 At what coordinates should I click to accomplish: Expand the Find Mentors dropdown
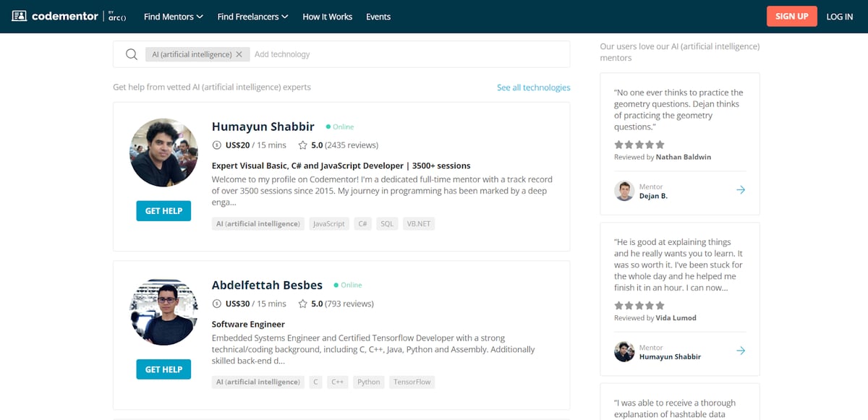tap(174, 17)
